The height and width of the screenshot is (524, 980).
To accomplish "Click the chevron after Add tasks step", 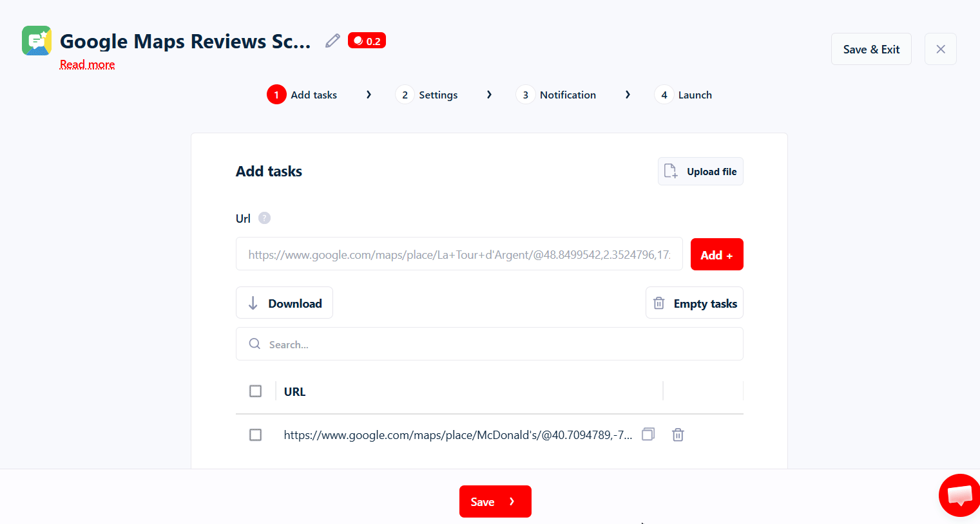I will click(369, 95).
